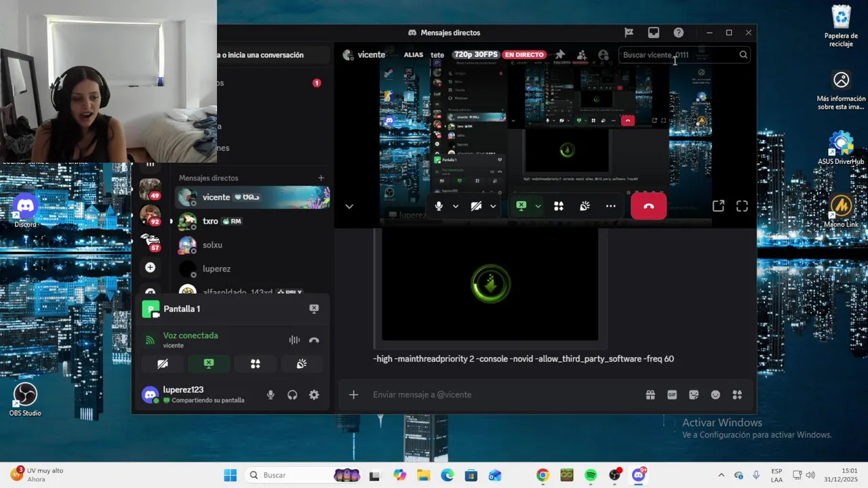Click the 720p 30FPS stream quality badge
The width and height of the screenshot is (868, 488).
click(476, 55)
